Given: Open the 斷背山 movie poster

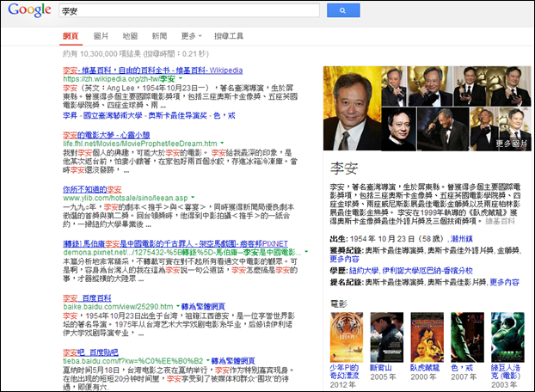Looking at the screenshot, I should click(x=386, y=337).
